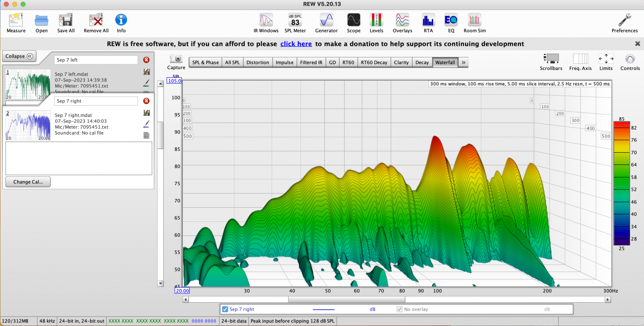This screenshot has width=644, height=326.
Task: Open notes icon for Sep 7 right
Action: pos(146,135)
